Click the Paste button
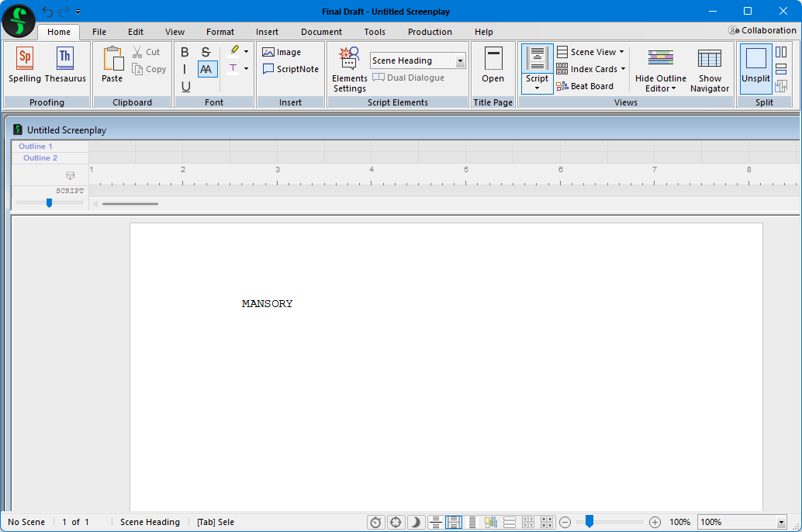The image size is (802, 532). 112,65
